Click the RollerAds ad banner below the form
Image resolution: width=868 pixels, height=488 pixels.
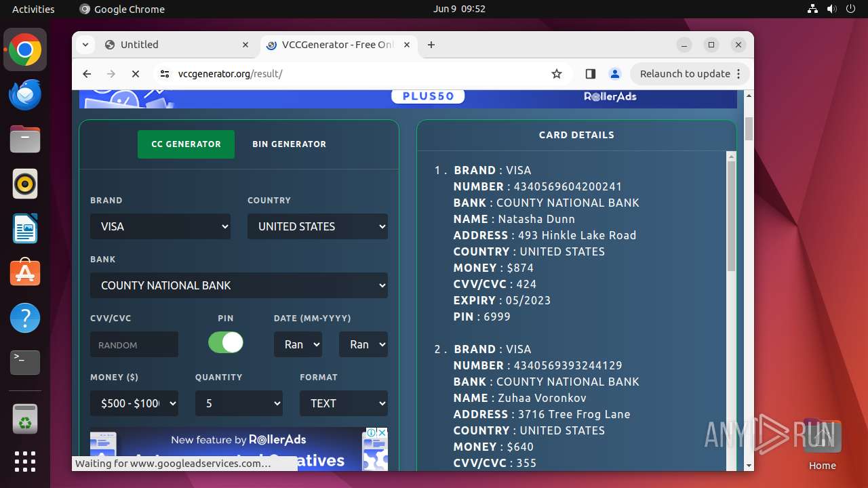click(x=239, y=449)
